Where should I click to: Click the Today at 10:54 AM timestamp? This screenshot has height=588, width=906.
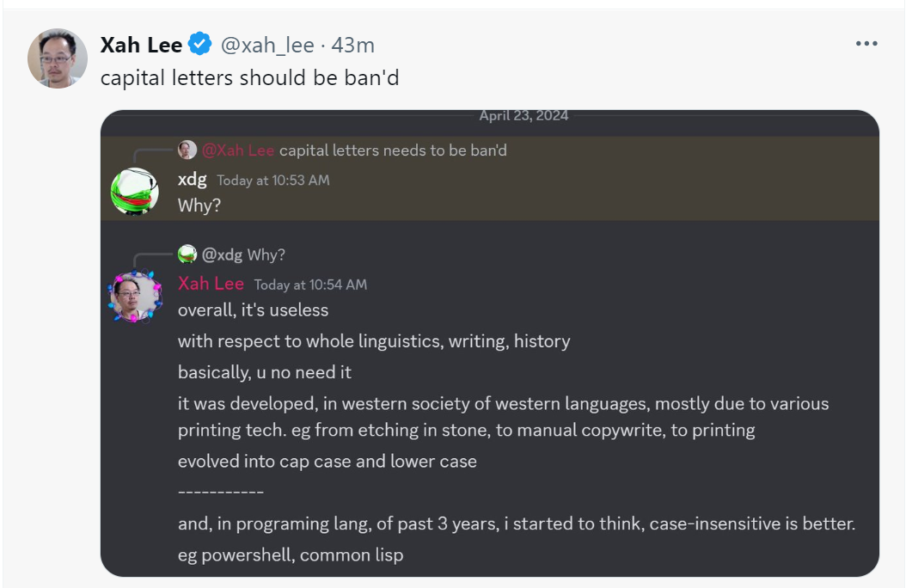311,285
